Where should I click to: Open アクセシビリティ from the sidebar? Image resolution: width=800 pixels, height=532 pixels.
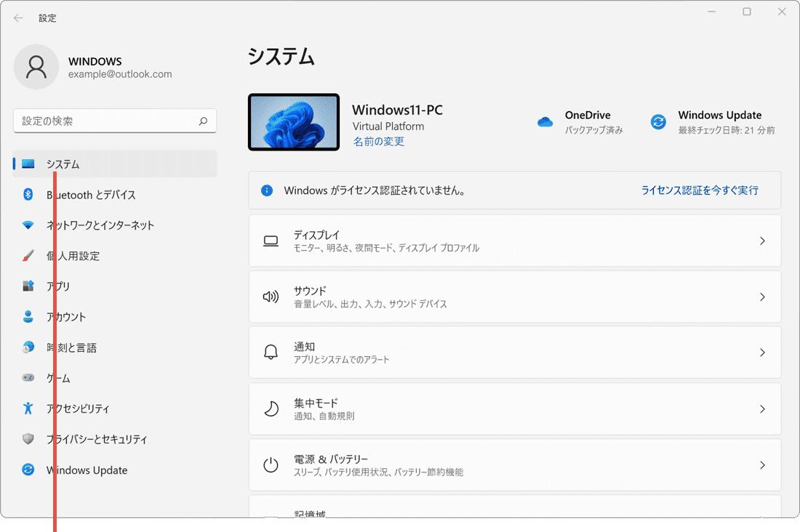[x=28, y=408]
